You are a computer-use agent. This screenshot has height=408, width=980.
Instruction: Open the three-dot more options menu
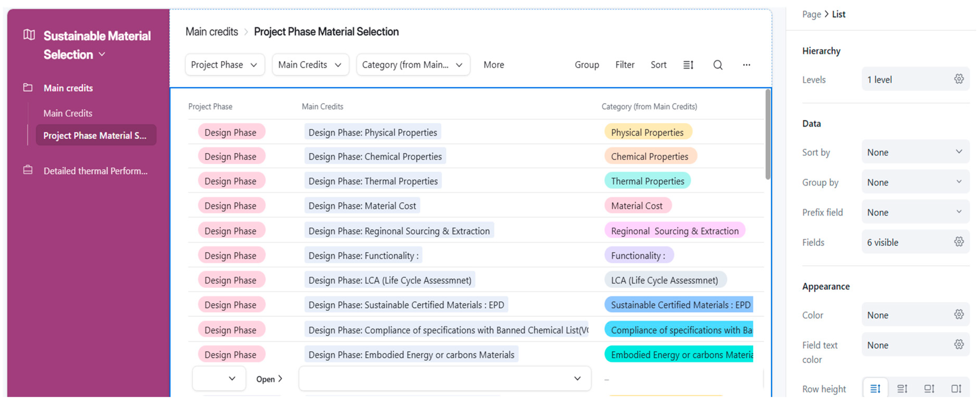746,65
